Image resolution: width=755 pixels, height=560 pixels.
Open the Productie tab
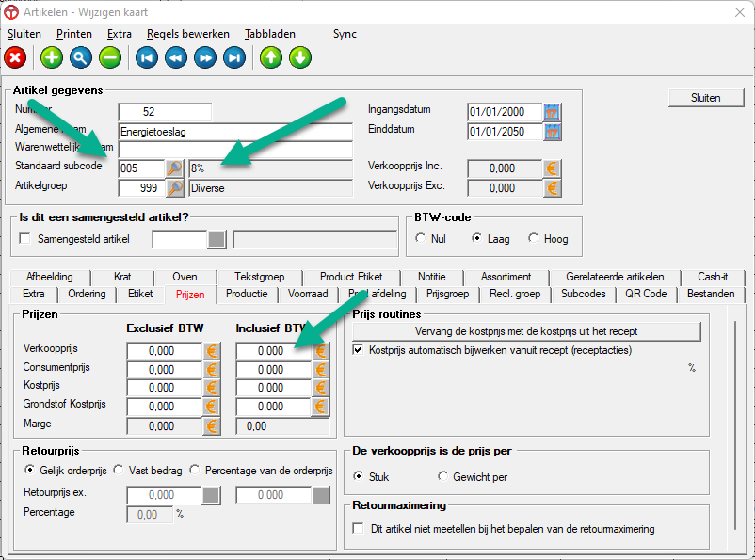point(247,294)
